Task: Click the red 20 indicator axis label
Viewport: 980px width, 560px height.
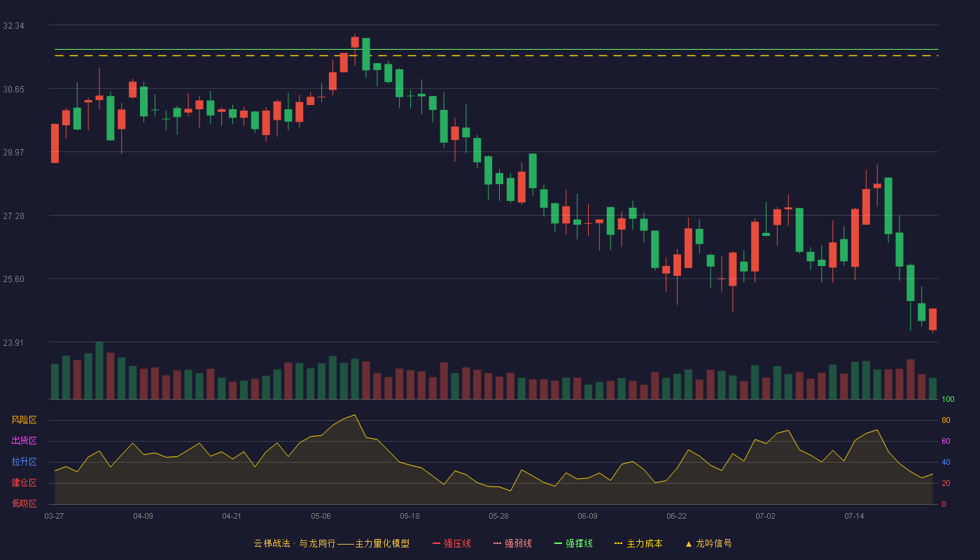Action: [x=946, y=483]
